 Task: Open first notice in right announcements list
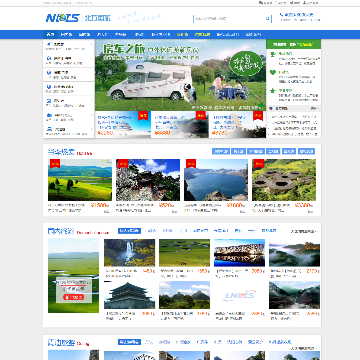pos(294,117)
